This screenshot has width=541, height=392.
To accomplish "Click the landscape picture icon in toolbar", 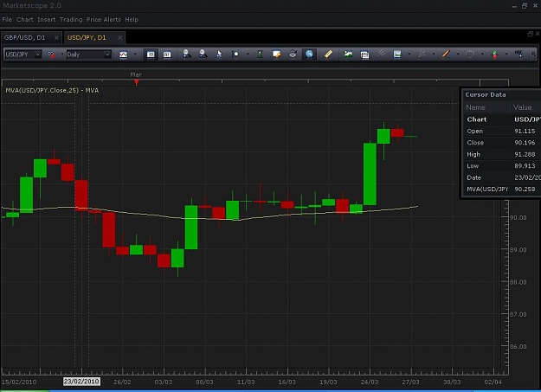I will tap(348, 55).
